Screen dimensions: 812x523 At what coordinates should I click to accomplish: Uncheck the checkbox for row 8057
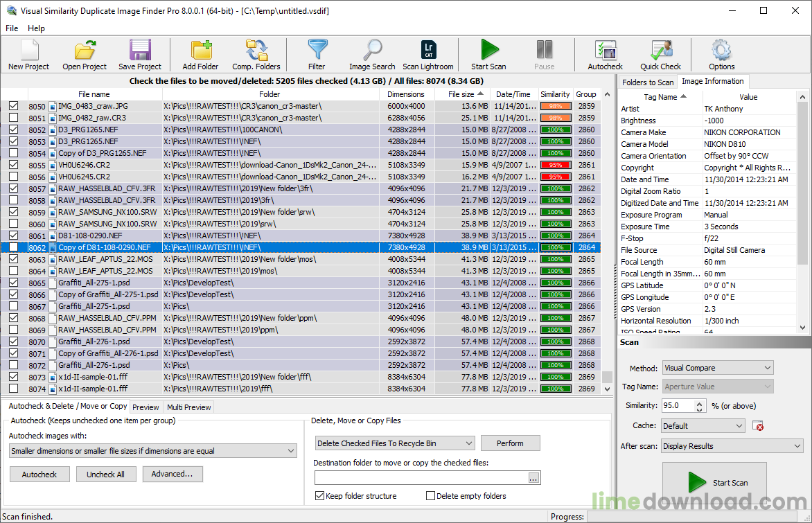(x=13, y=188)
